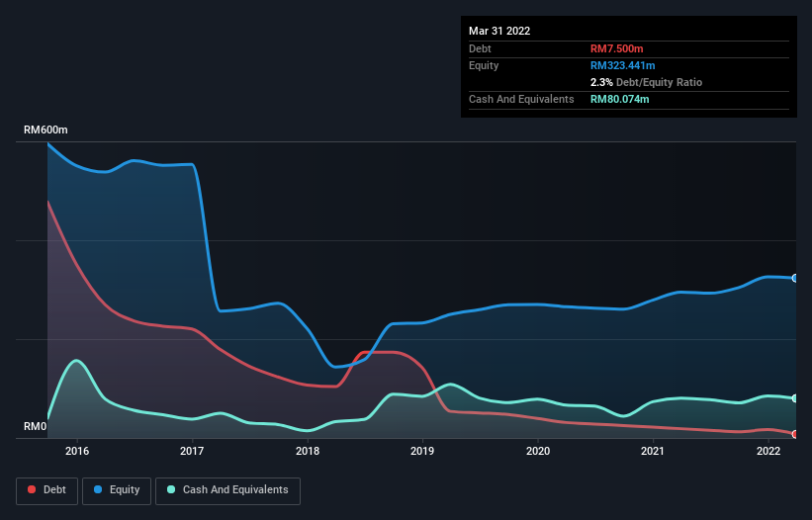Click the Debt row label in tooltip
812x520 pixels.
pos(480,48)
